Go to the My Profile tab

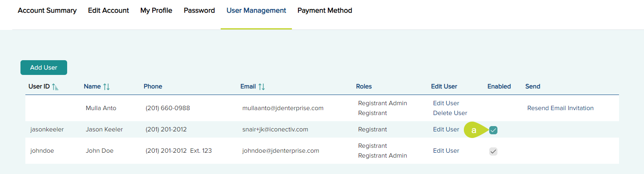156,11
